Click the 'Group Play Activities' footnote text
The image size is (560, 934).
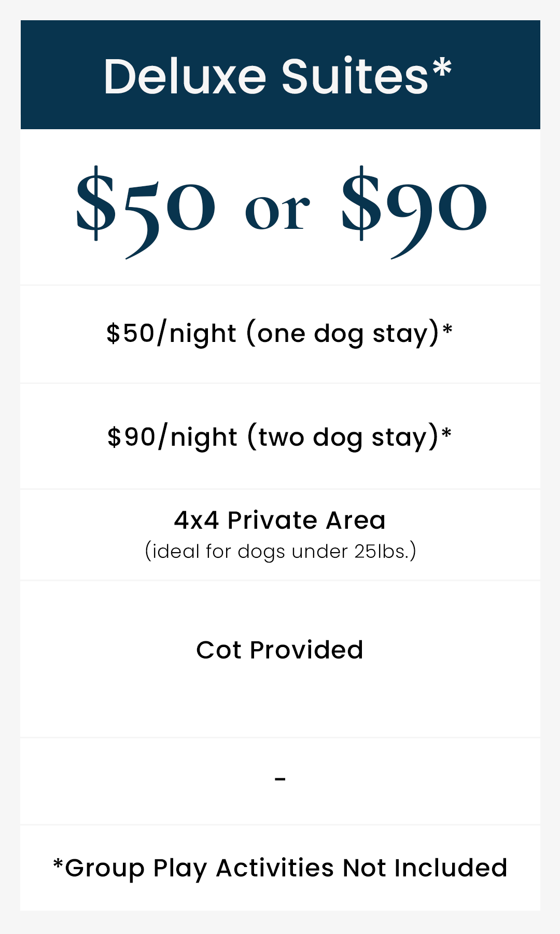(200, 868)
